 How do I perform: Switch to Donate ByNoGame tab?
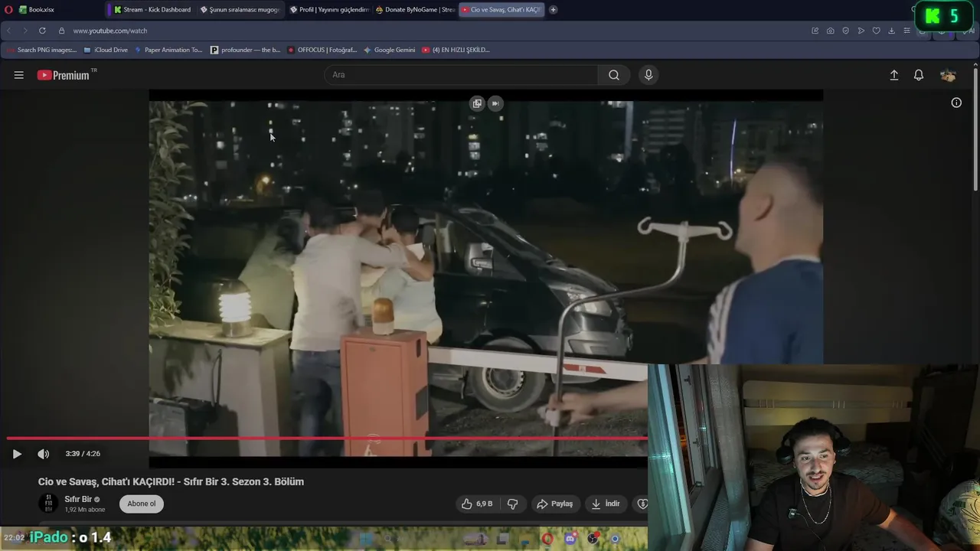click(415, 10)
